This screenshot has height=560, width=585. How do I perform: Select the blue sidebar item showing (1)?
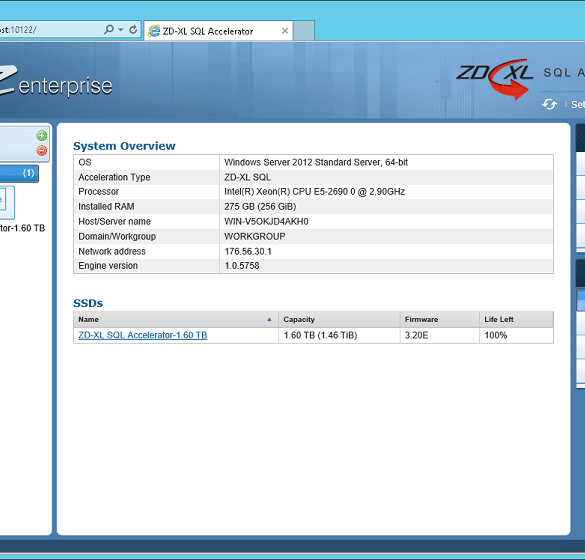[19, 173]
